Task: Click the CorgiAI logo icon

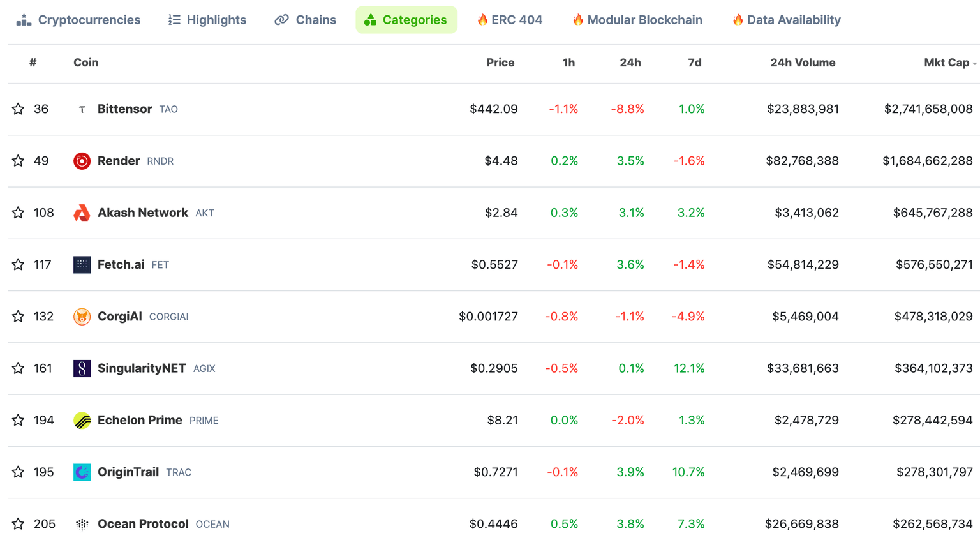Action: pyautogui.click(x=82, y=317)
